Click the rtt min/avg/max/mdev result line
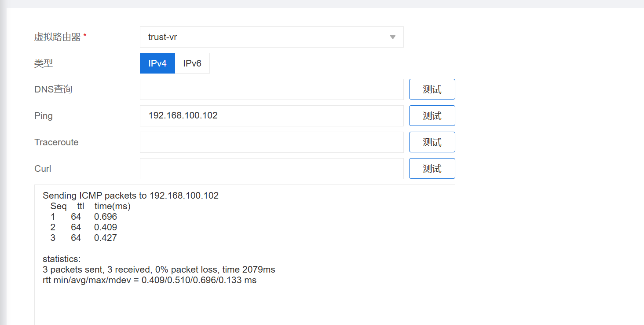This screenshot has height=325, width=644. (150, 280)
